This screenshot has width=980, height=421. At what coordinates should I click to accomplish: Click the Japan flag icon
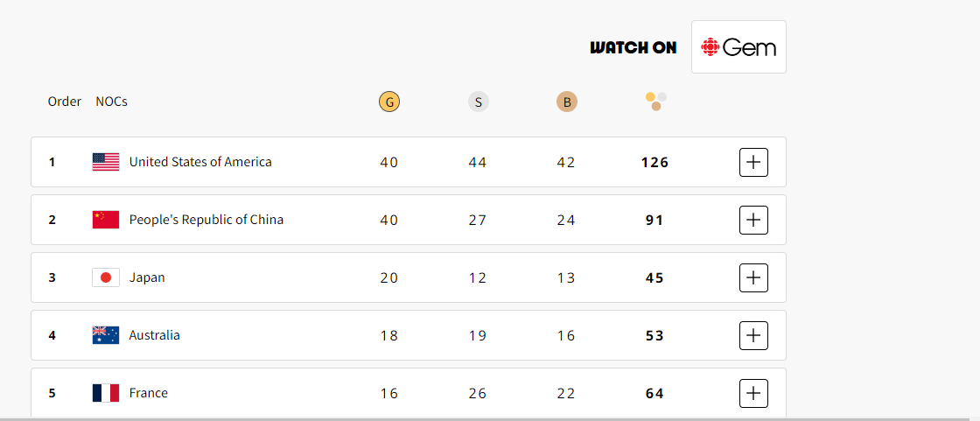click(x=106, y=277)
